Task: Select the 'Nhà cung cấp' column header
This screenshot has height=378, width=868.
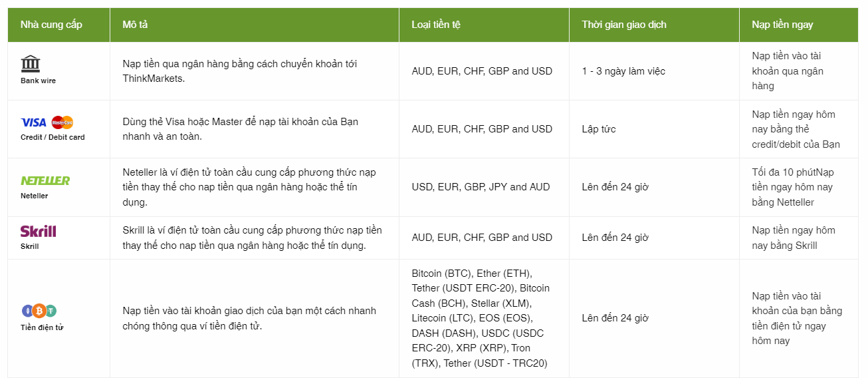Action: [x=51, y=25]
